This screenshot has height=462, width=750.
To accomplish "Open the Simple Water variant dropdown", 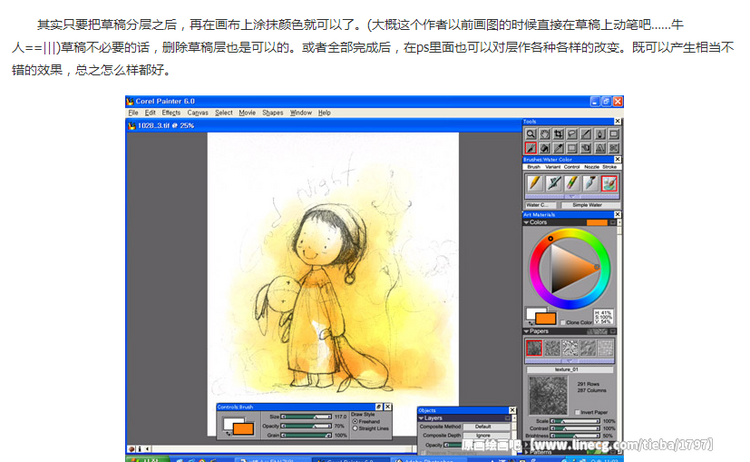I will click(590, 205).
